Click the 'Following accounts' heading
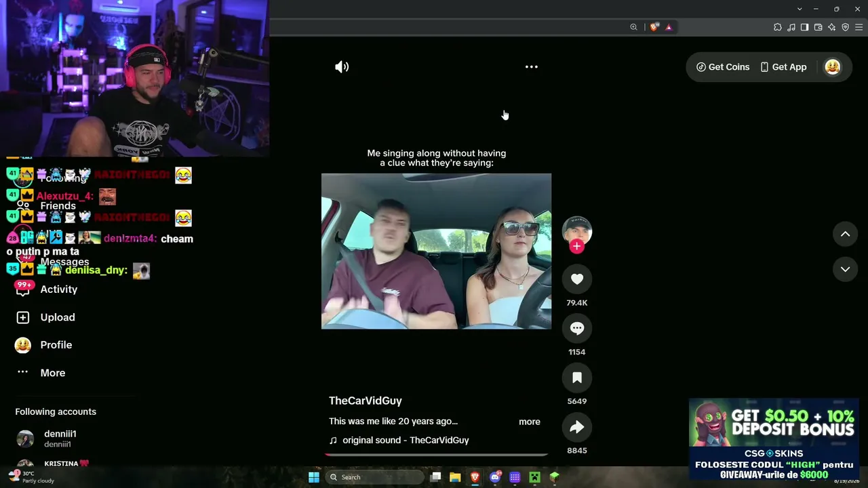 56,411
